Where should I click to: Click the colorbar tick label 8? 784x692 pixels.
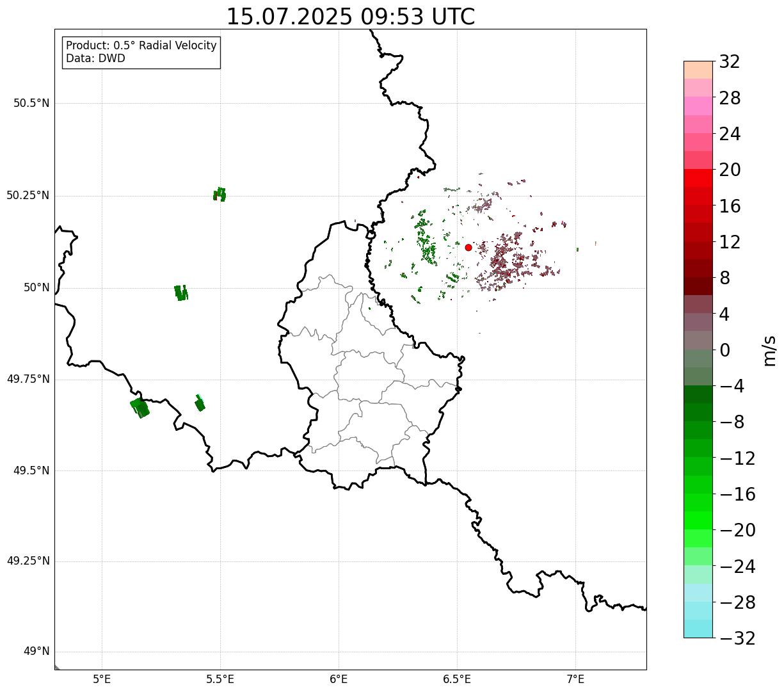pyautogui.click(x=724, y=278)
